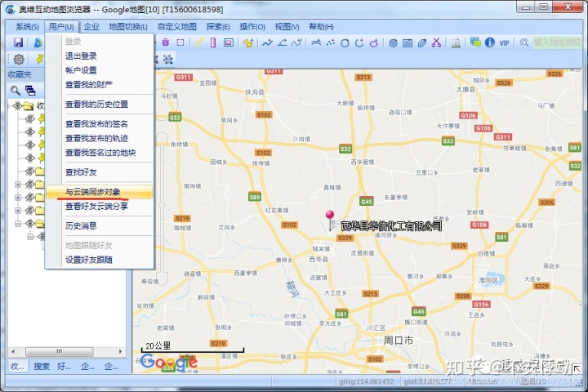Expand the third collapsed folder with plus sign
The height and width of the screenshot is (392, 588).
point(18,211)
